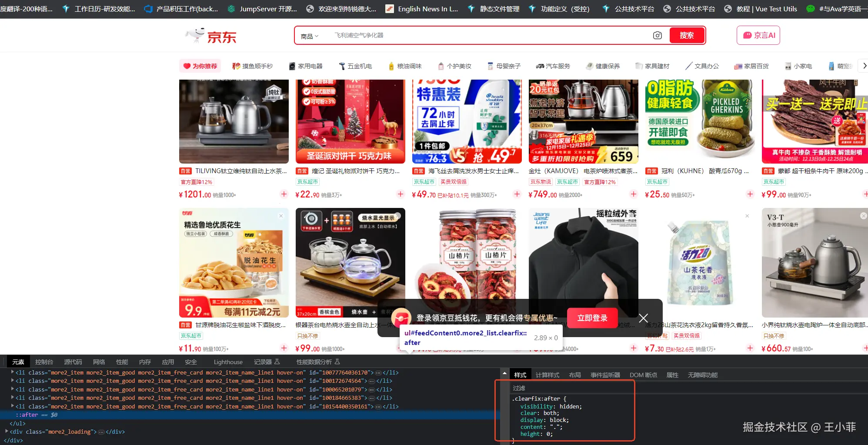Select the 母婴亲子 category tab
Screen dimensions: 868x445
point(504,66)
